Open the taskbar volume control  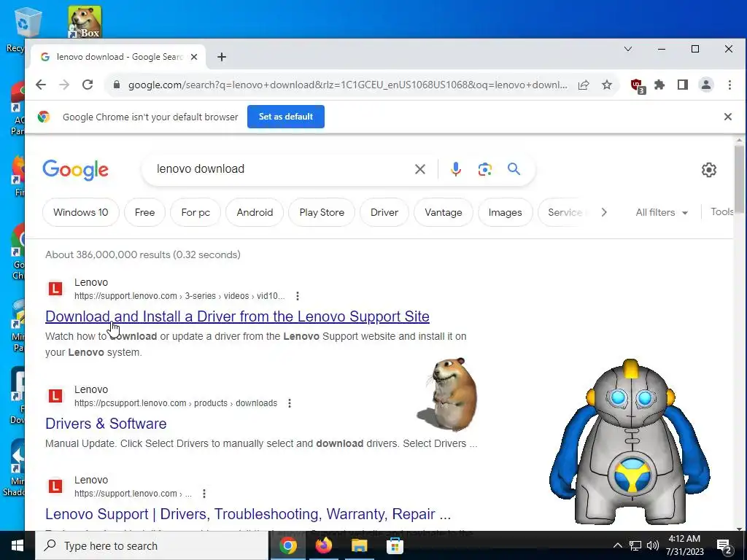pos(653,545)
